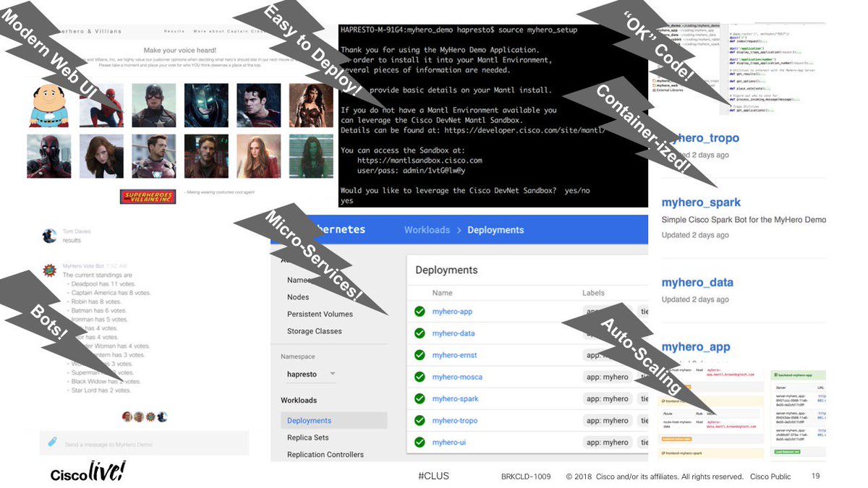This screenshot has width=868, height=488.
Task: Open Replica Sets in the sidebar
Action: (x=308, y=437)
